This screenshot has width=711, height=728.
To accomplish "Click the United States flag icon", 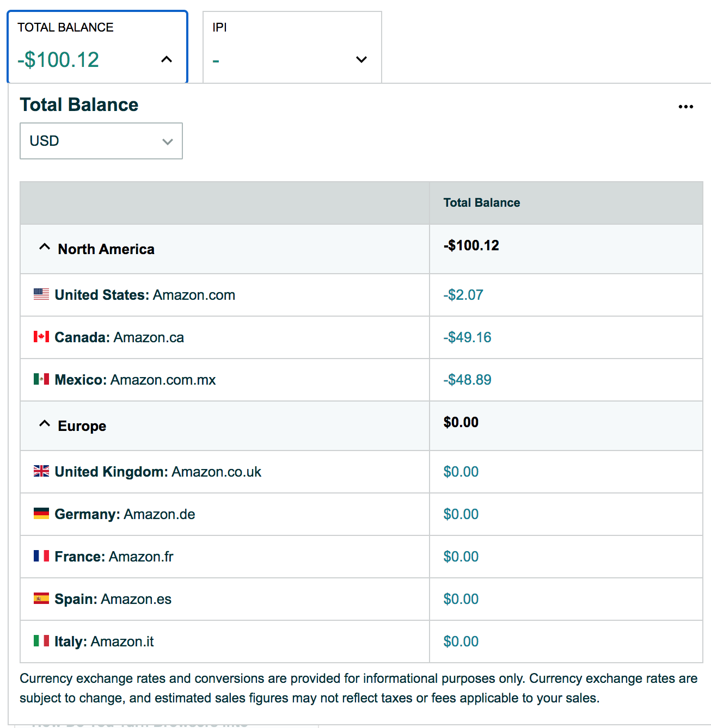I will coord(41,294).
